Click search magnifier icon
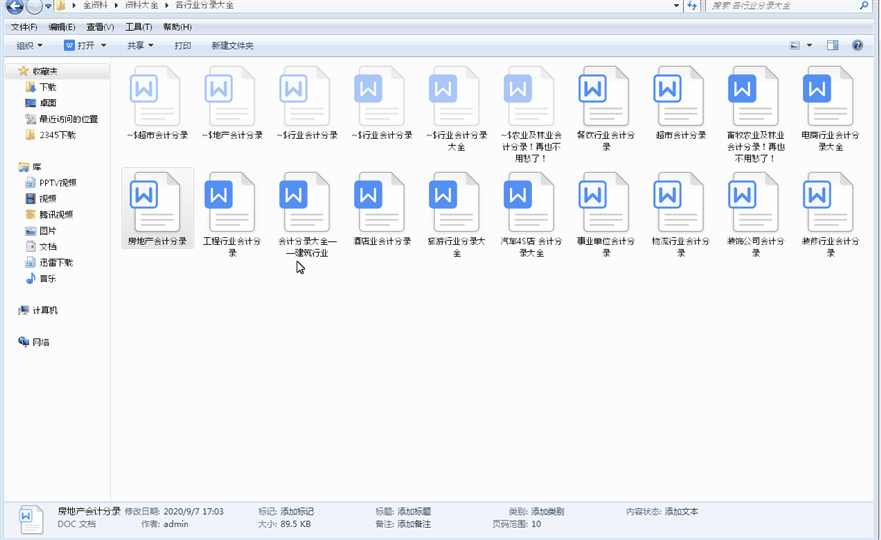The image size is (881, 540). (864, 5)
